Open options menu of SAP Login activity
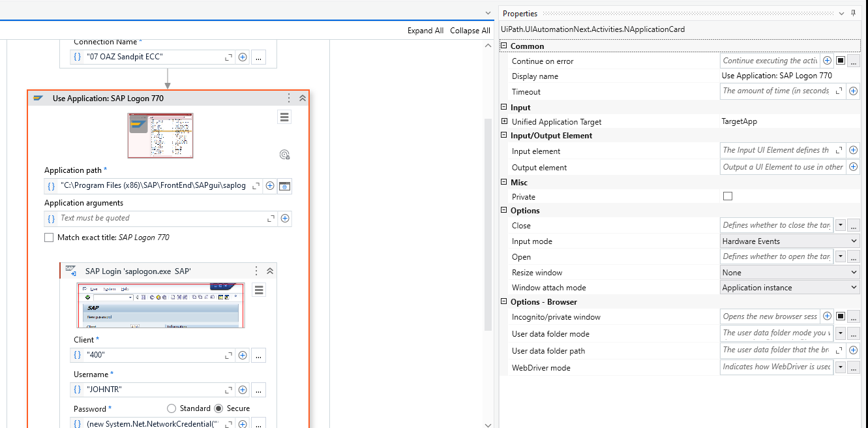 pos(256,271)
